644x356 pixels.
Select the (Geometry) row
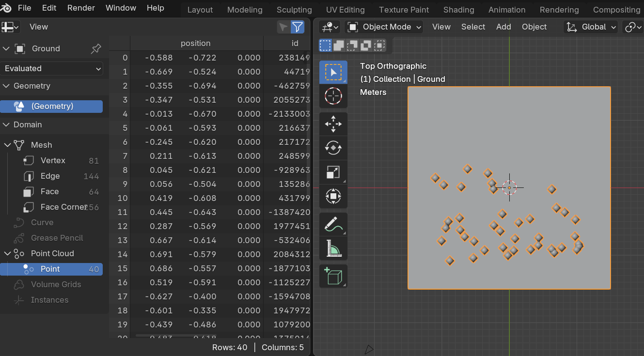pos(51,106)
